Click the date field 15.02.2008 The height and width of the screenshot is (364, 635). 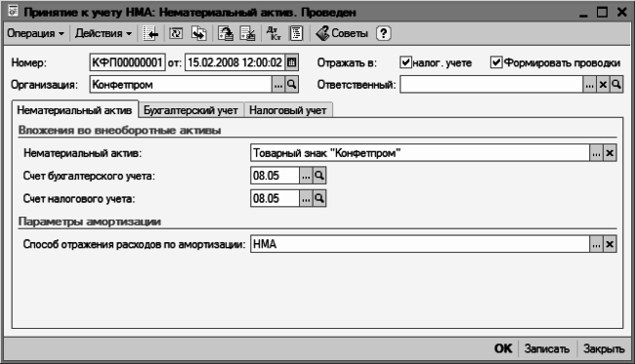click(234, 62)
